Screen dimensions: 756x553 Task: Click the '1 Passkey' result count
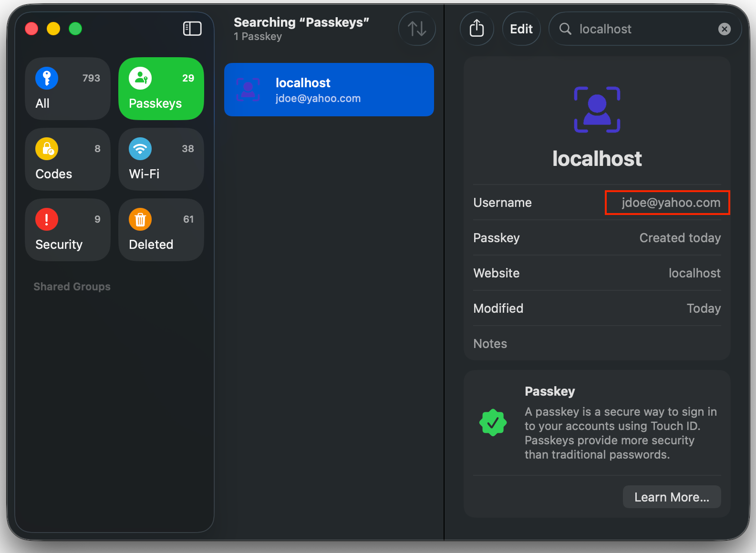[258, 37]
